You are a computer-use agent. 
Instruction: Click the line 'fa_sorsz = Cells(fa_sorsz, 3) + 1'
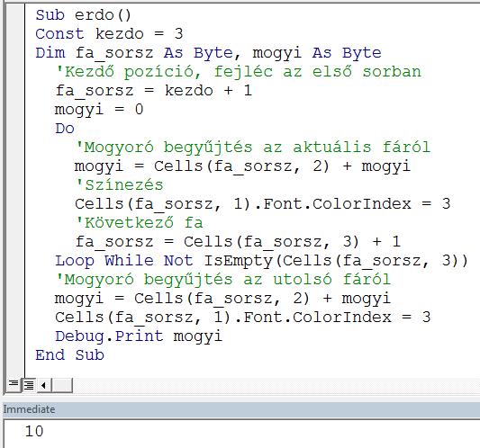pos(238,242)
